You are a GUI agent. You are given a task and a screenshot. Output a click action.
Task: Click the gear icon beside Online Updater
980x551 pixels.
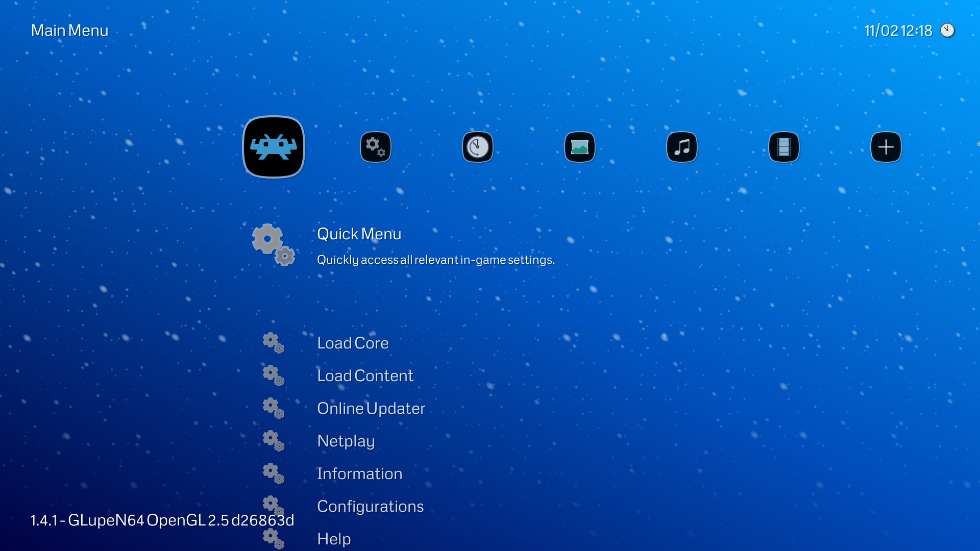click(x=274, y=408)
